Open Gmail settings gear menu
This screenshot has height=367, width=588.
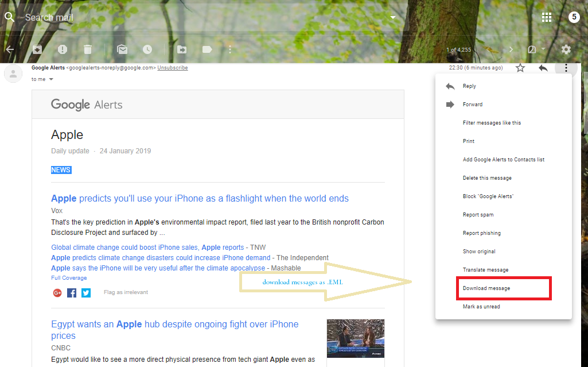[566, 49]
